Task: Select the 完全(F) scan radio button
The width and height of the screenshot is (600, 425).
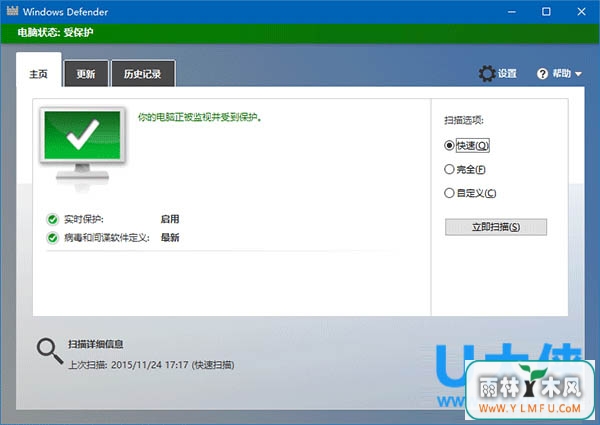Action: click(x=449, y=169)
